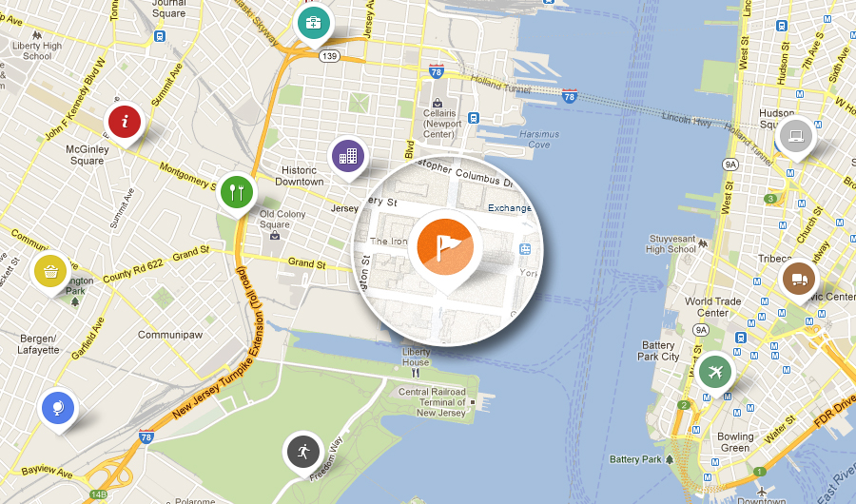The height and width of the screenshot is (504, 856).
Task: Click the World Trade Center label
Action: point(712,307)
